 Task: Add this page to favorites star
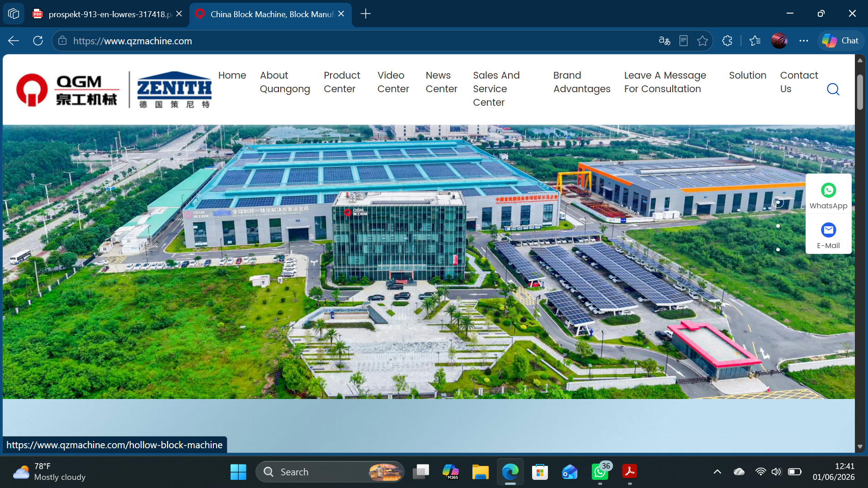702,41
